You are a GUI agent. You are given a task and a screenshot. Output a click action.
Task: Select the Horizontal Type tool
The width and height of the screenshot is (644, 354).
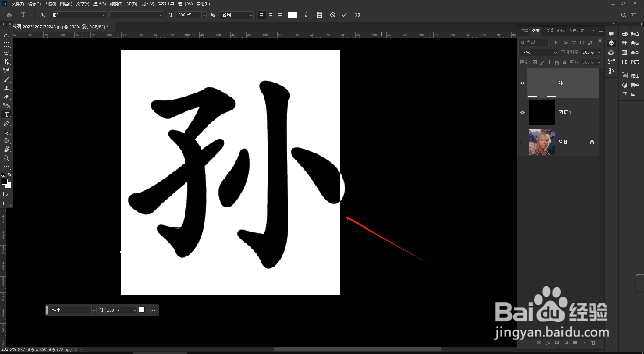[x=6, y=114]
